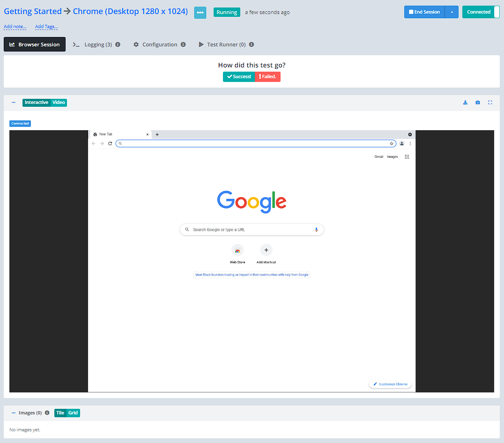
Task: Switch to Video mode
Action: pyautogui.click(x=59, y=103)
